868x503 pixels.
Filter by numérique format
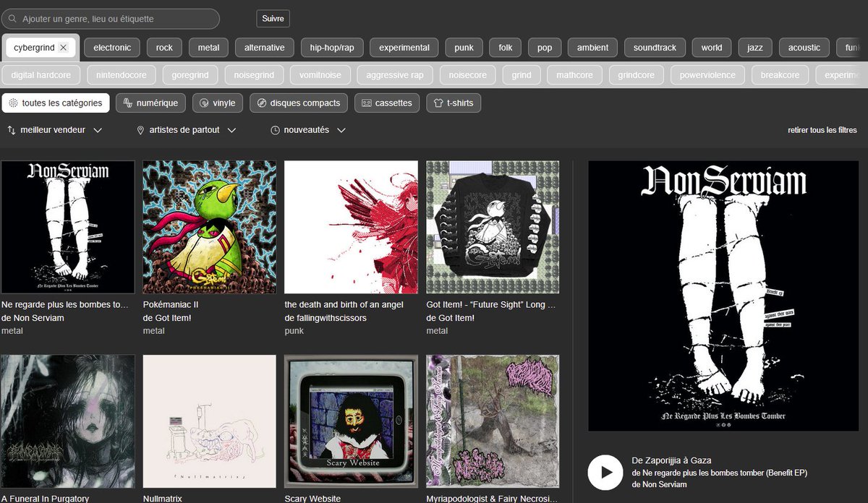(x=151, y=103)
